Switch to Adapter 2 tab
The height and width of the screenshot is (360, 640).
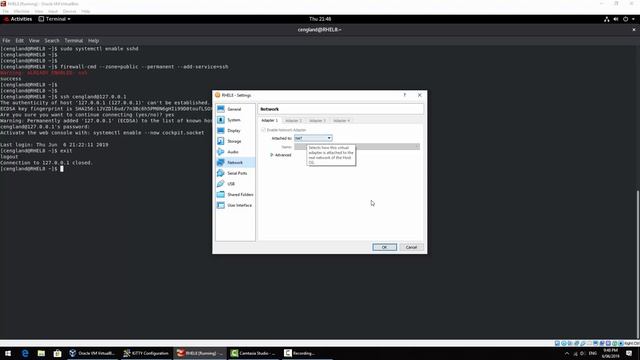[293, 121]
